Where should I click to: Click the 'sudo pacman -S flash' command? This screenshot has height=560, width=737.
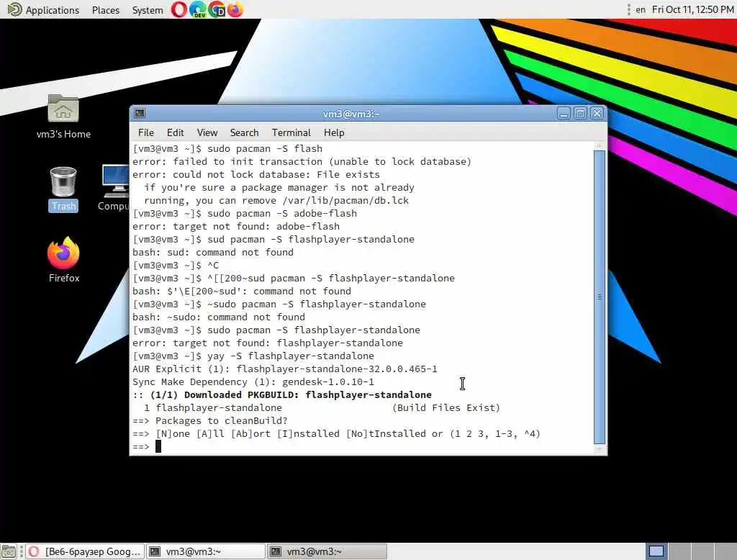pyautogui.click(x=265, y=148)
